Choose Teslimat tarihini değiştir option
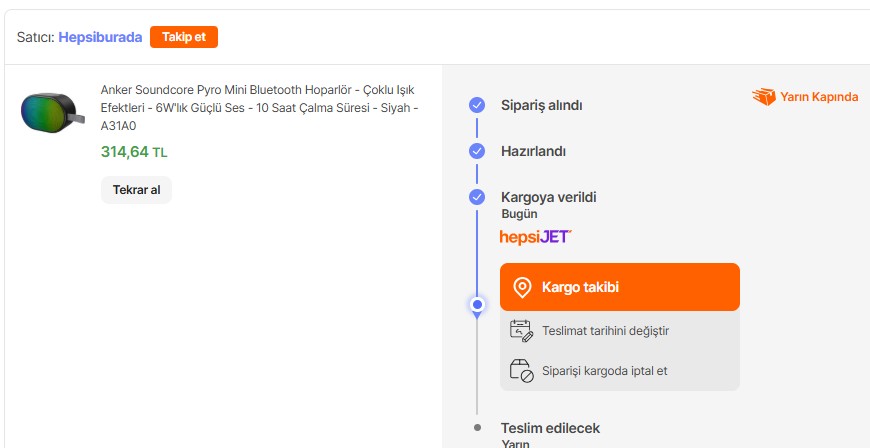This screenshot has height=448, width=870. 605,331
